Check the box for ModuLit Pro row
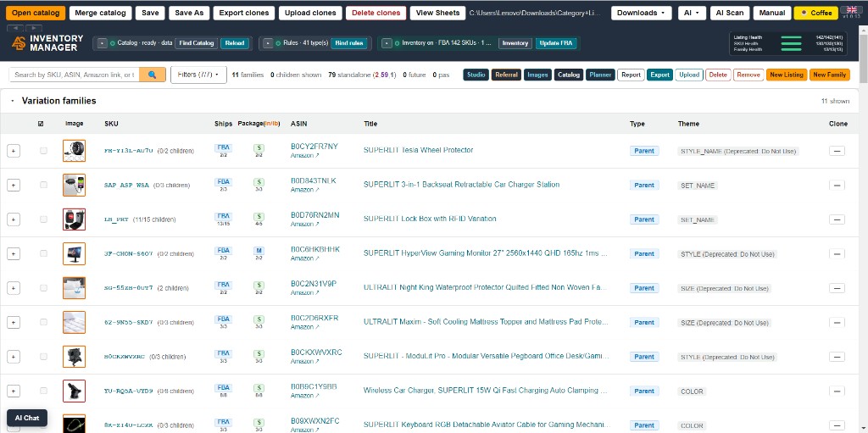Viewport: 868px width, 433px height. point(44,357)
